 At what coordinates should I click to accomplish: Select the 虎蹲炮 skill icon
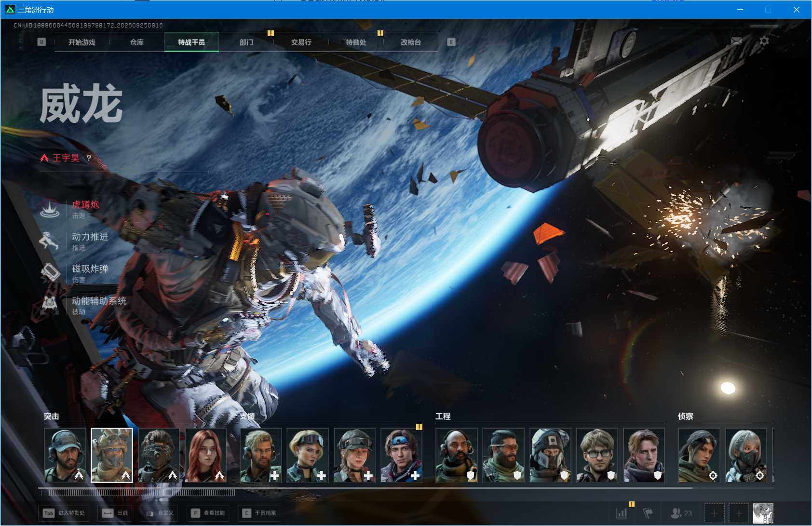50,209
